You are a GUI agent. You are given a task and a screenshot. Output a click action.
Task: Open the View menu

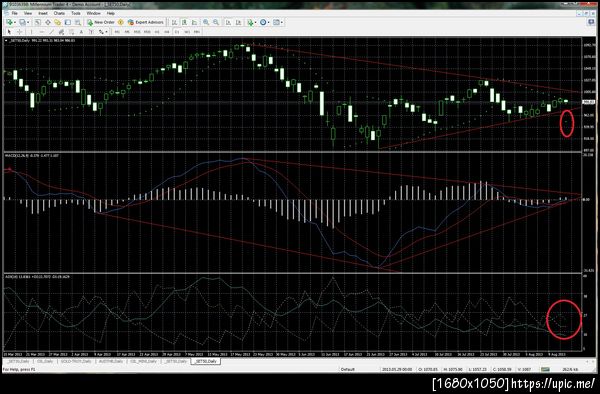(x=28, y=13)
